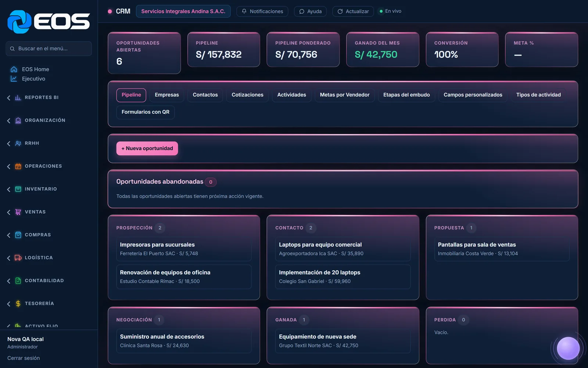Expand the Organización section chevron
The width and height of the screenshot is (588, 368).
(x=9, y=121)
